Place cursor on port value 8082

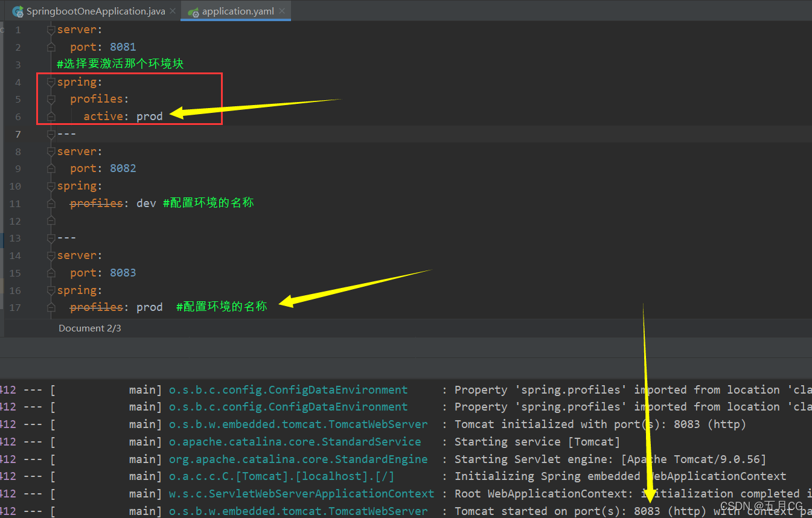click(123, 168)
